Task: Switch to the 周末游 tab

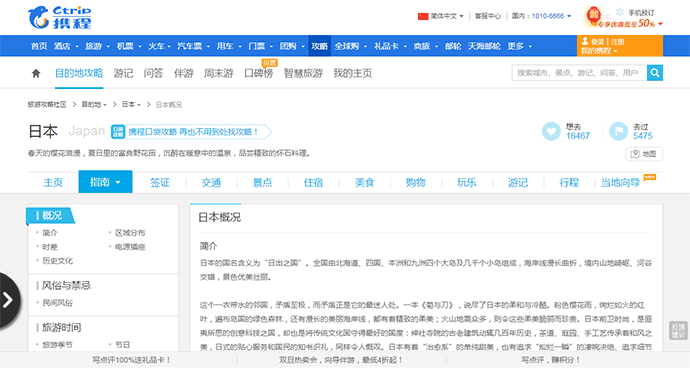Action: (x=218, y=73)
